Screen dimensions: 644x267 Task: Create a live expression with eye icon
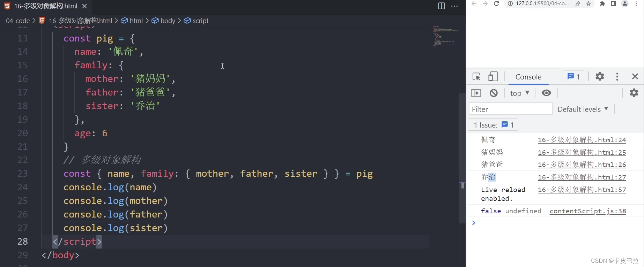click(546, 93)
